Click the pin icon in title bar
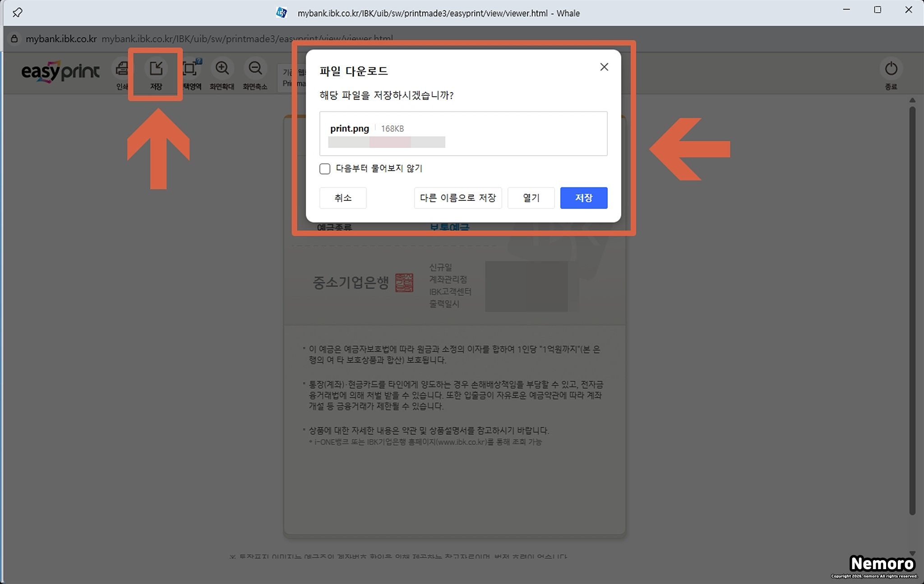 click(17, 12)
